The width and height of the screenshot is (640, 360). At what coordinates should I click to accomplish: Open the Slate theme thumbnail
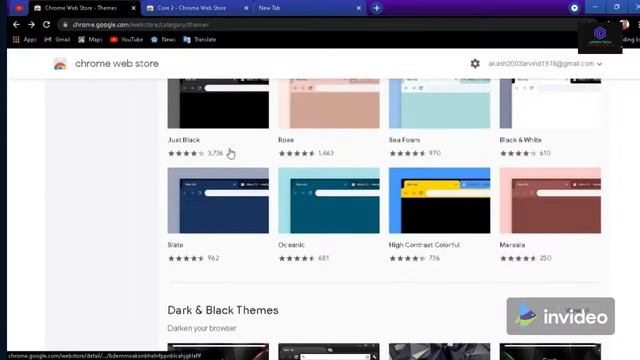click(x=218, y=200)
